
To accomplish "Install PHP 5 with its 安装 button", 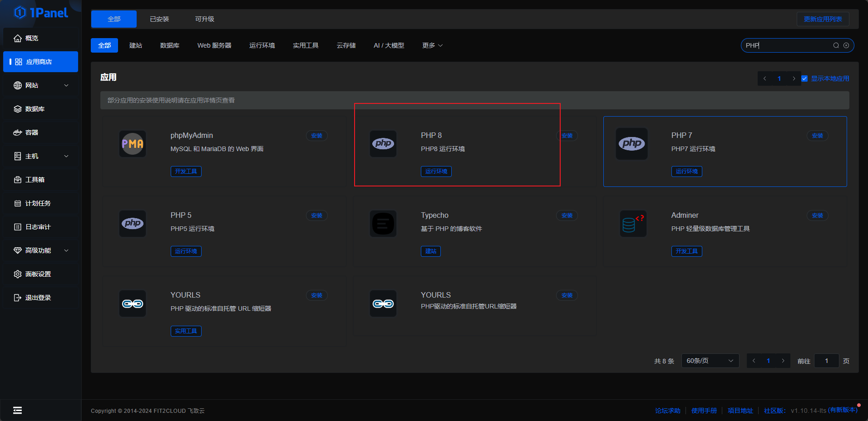I will point(317,215).
